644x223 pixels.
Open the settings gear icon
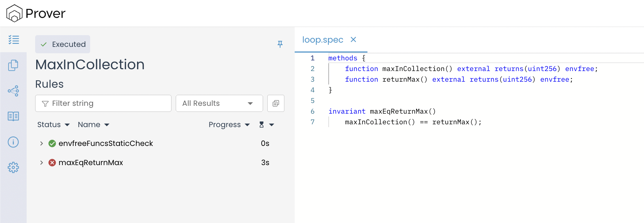(13, 168)
